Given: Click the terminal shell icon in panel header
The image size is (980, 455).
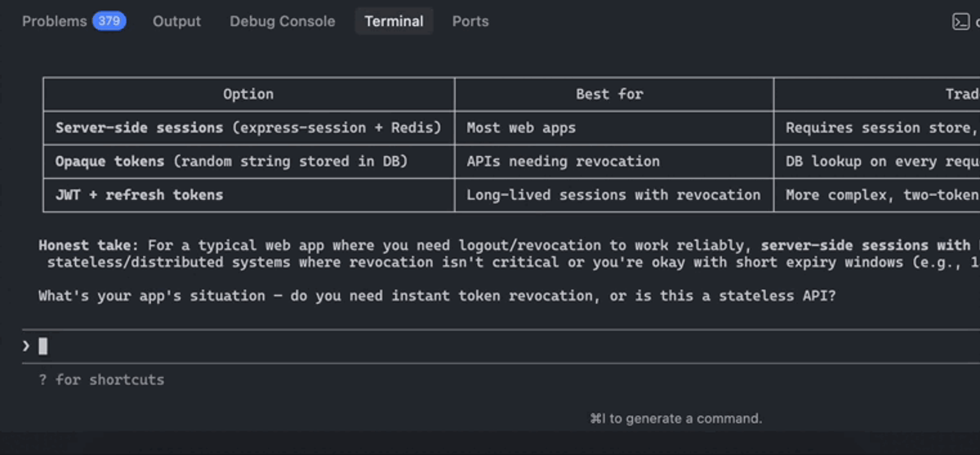Looking at the screenshot, I should pos(960,22).
